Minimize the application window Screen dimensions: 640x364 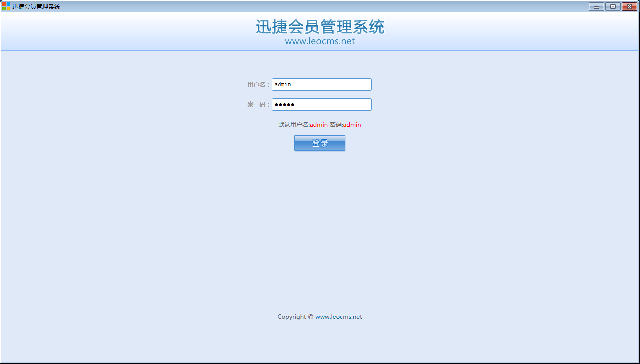click(x=596, y=6)
